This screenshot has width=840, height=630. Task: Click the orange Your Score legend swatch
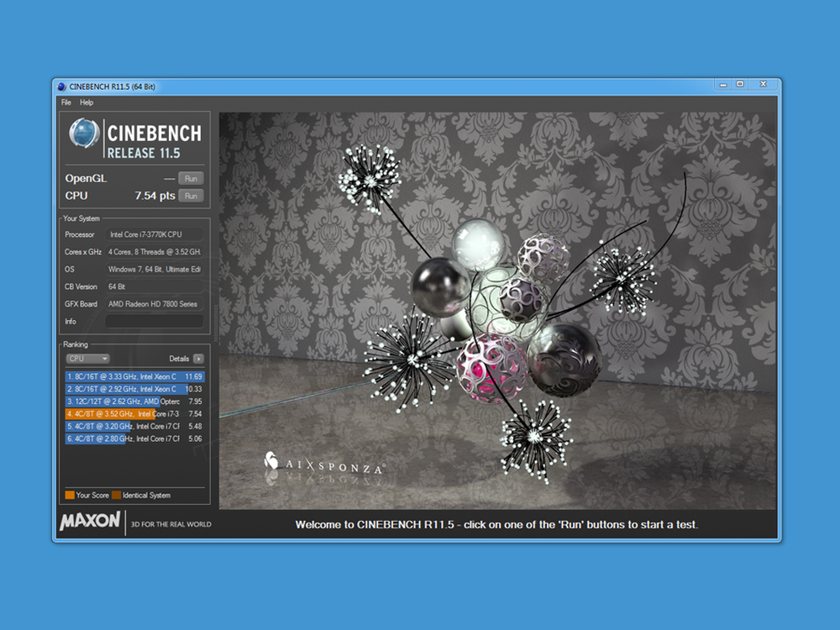click(70, 495)
